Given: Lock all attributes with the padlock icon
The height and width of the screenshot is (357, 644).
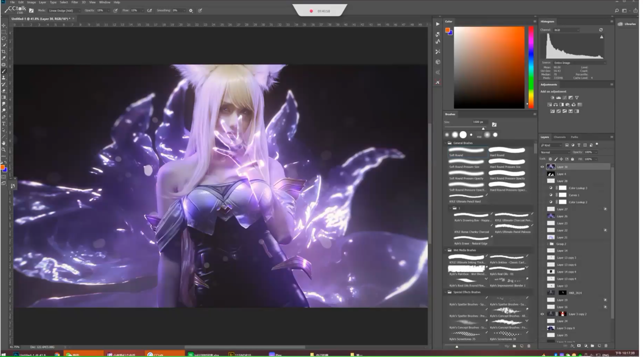Looking at the screenshot, I should click(572, 159).
